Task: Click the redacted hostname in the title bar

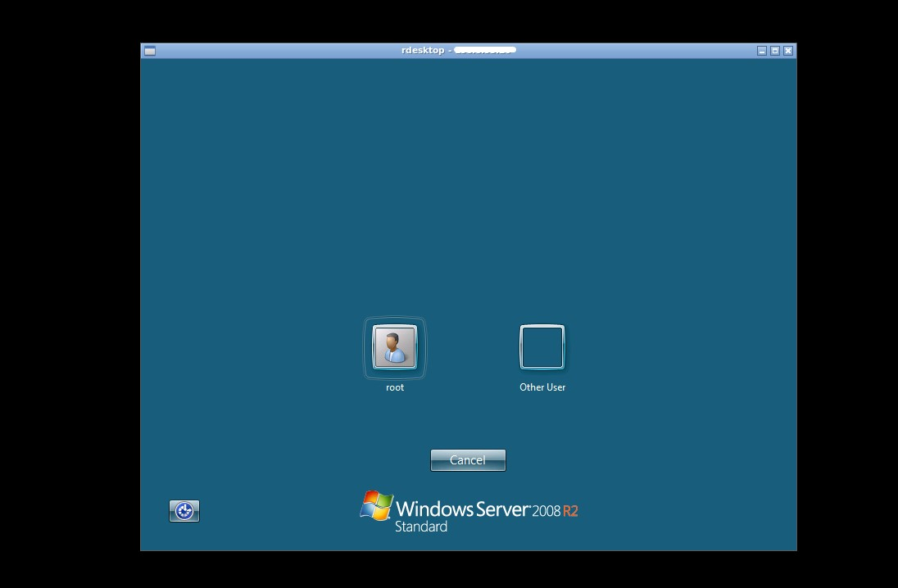Action: click(484, 51)
